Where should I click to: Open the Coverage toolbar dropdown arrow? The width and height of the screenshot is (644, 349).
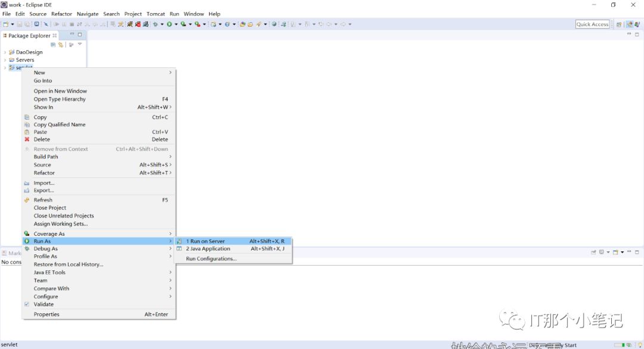190,24
